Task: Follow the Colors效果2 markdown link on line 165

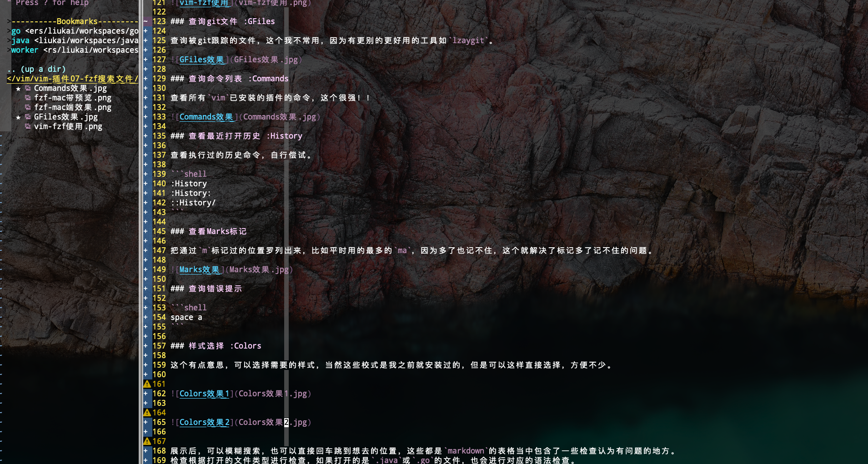Action: pyautogui.click(x=204, y=422)
